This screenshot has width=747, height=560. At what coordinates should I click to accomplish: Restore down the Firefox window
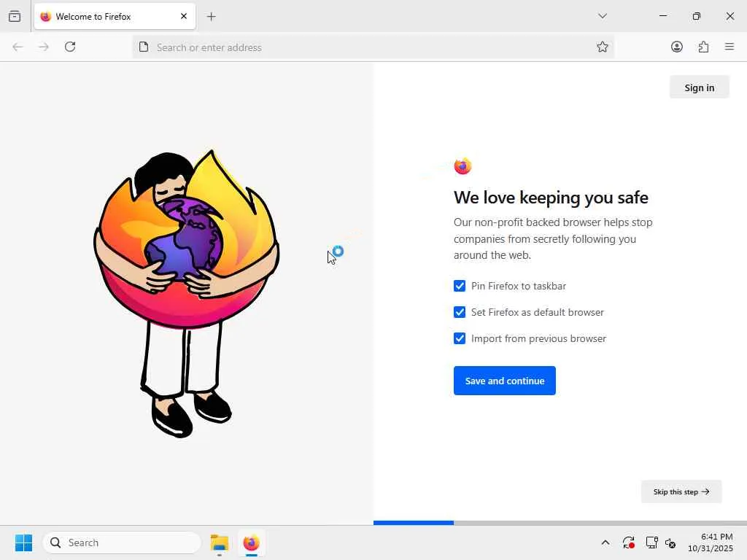coord(697,16)
